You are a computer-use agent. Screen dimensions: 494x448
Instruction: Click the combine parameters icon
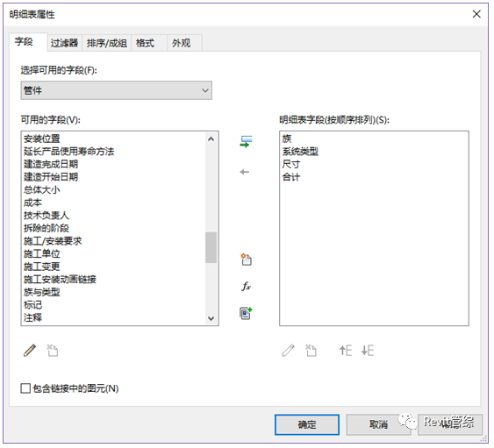click(x=246, y=313)
